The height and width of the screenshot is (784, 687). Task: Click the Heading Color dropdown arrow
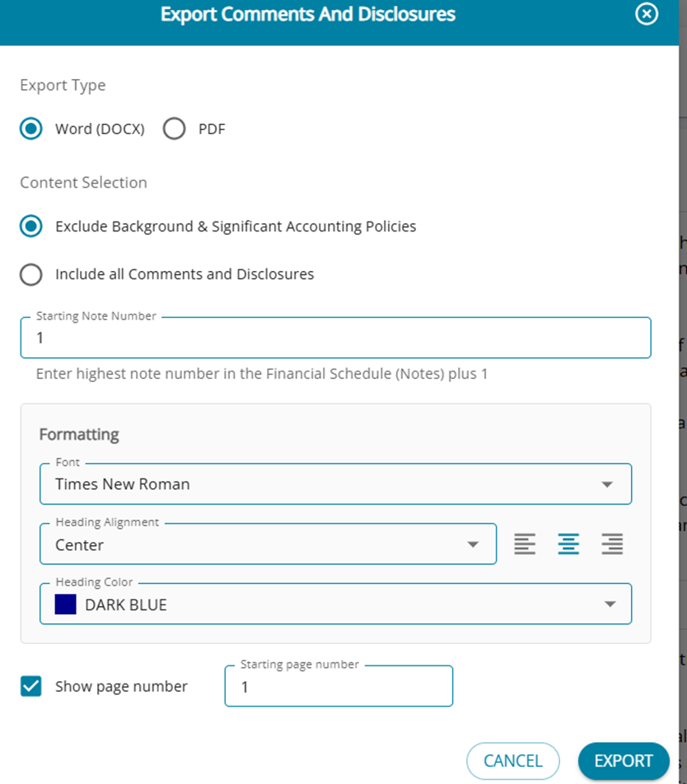point(610,604)
